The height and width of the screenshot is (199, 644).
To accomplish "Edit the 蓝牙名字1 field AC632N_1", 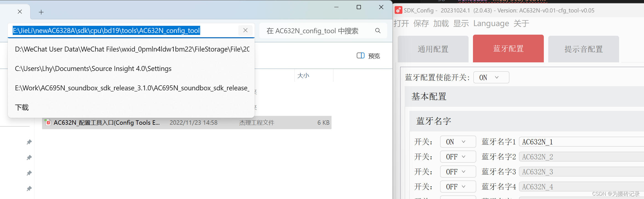I will [581, 142].
